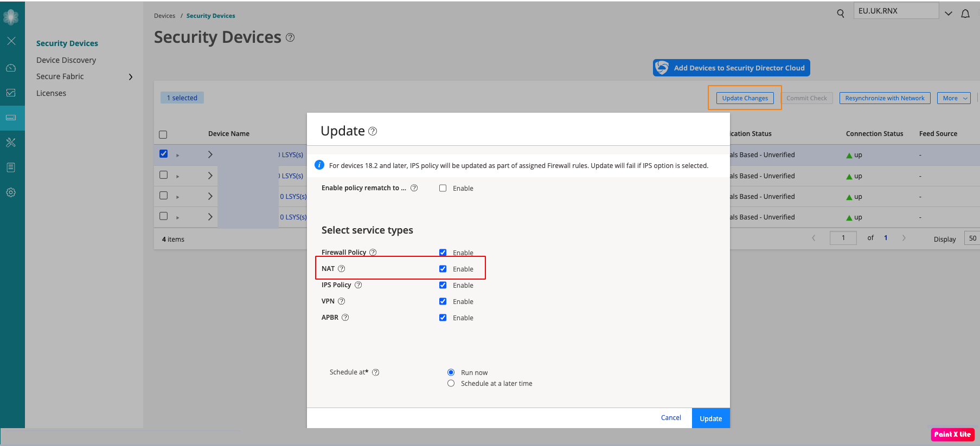Sort by the Connection Status column header

pyautogui.click(x=875, y=134)
